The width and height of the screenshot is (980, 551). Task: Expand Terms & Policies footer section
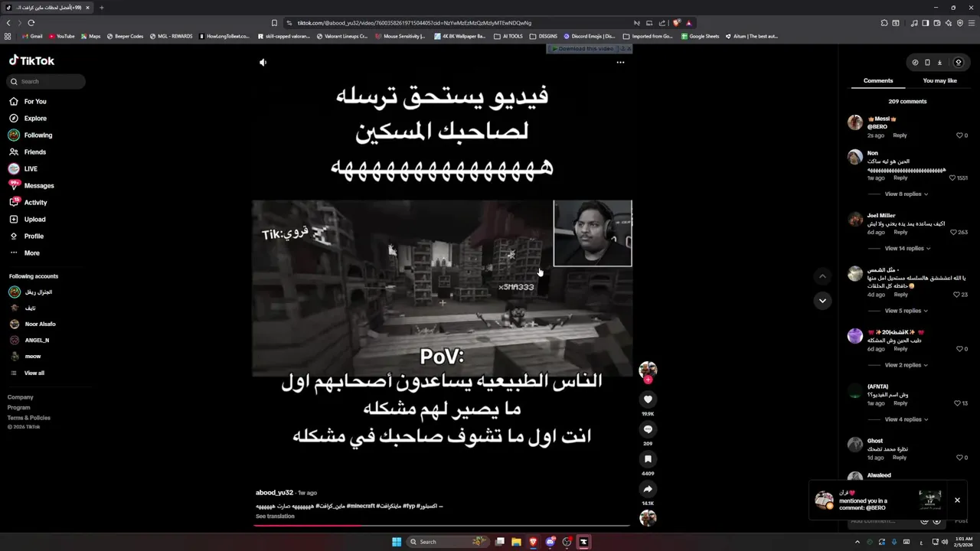29,418
